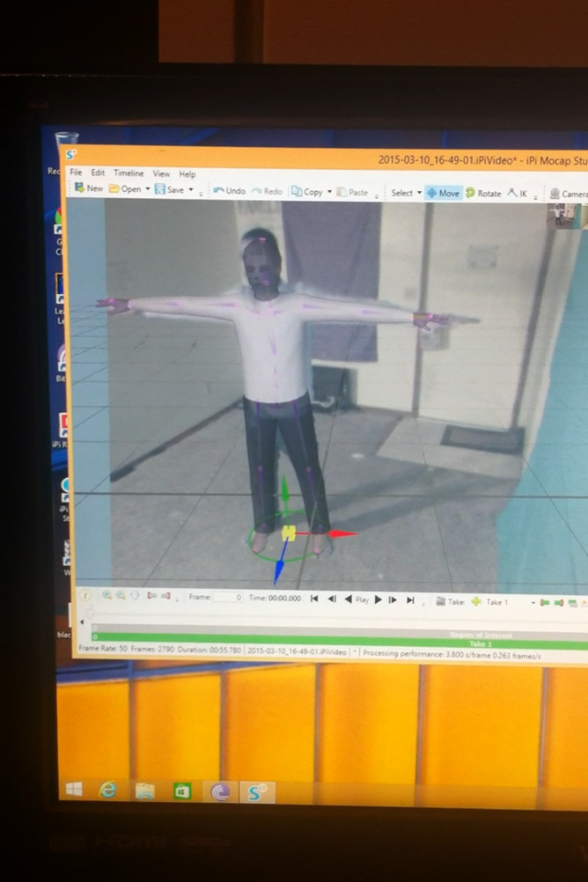
Task: Open the Select dropdown
Action: [x=406, y=192]
